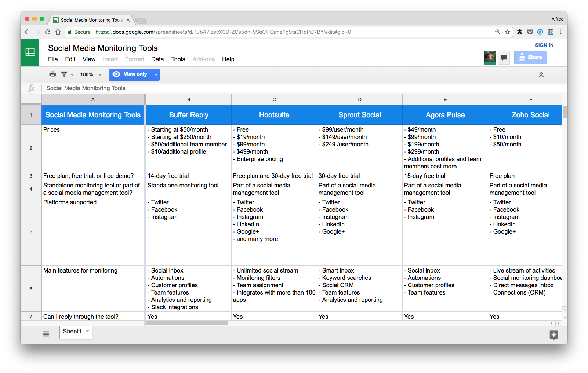Print the spreadsheet
Screen dimensions: 588x373
pos(52,74)
